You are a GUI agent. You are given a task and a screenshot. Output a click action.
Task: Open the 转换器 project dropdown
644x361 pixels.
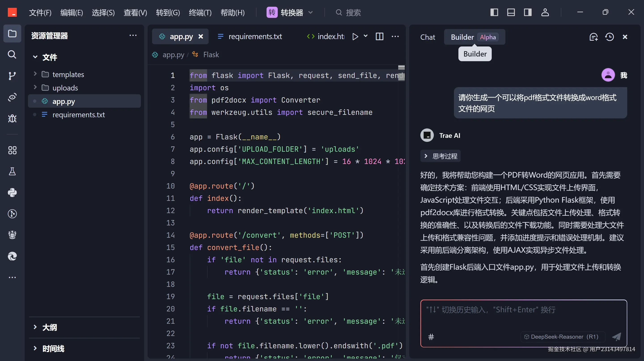coord(290,12)
